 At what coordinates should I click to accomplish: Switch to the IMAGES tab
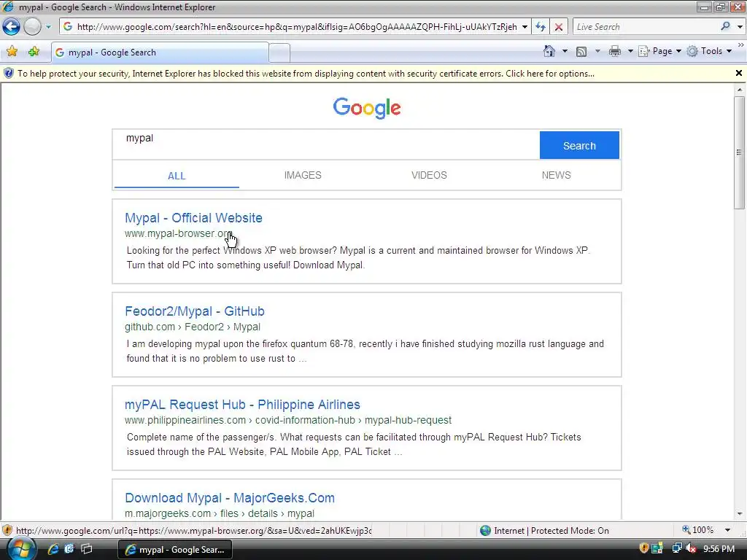303,175
